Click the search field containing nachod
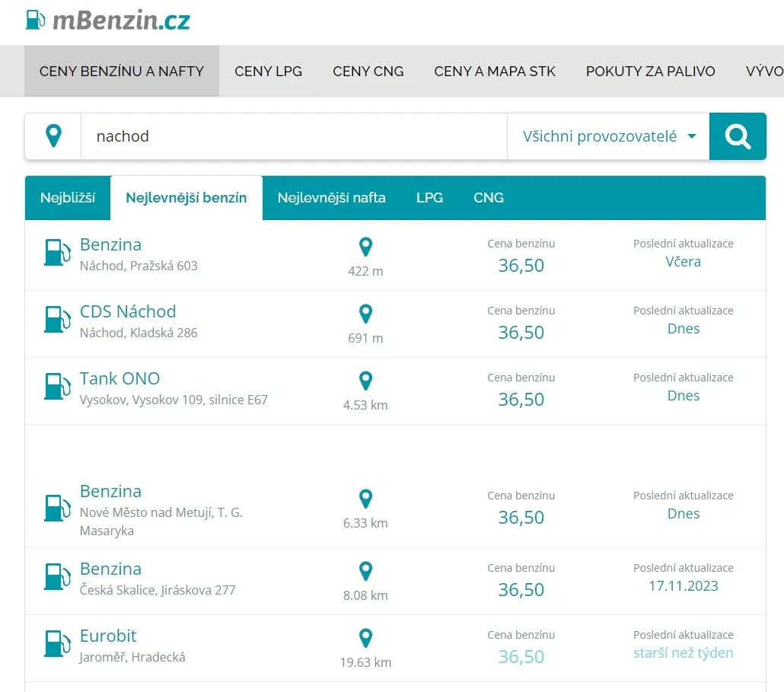 294,136
